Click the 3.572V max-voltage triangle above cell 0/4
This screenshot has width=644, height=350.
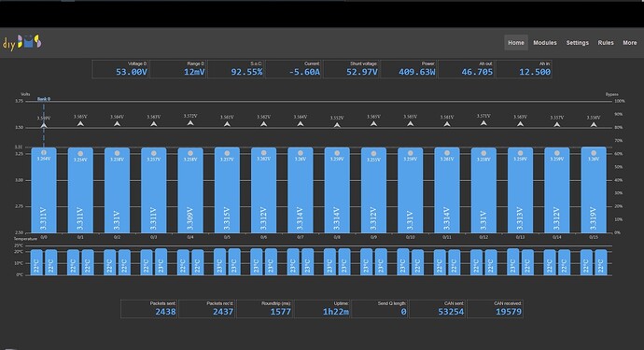[x=190, y=123]
